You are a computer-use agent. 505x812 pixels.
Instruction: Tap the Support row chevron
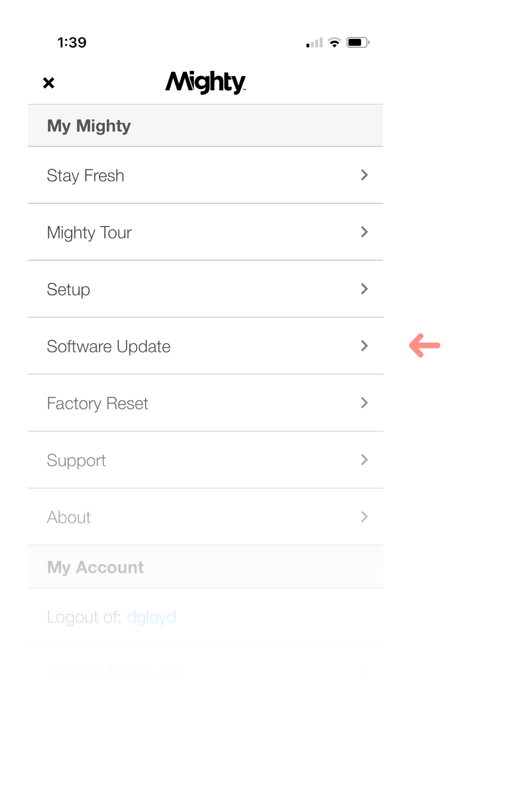tap(364, 460)
